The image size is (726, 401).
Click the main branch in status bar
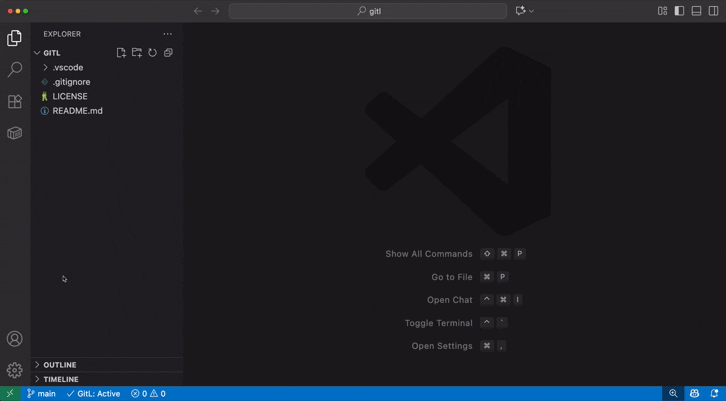[x=41, y=394]
